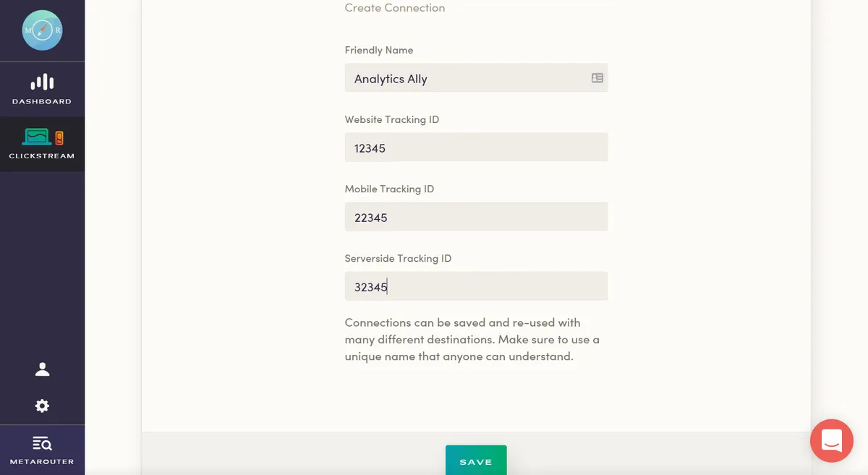Viewport: 868px width, 475px height.
Task: Click the "Serverside Tracking ID" label
Action: pos(398,258)
